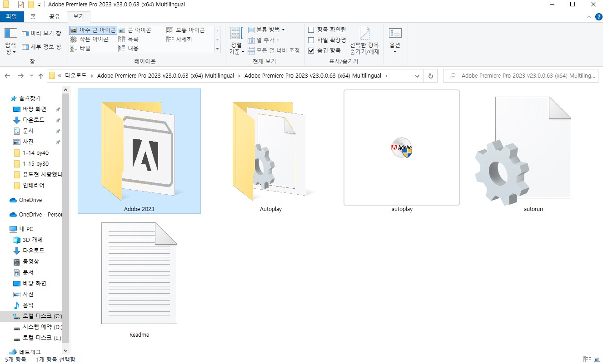This screenshot has height=364, width=603.
Task: Click 다운로드 in the address bar path
Action: [77, 76]
